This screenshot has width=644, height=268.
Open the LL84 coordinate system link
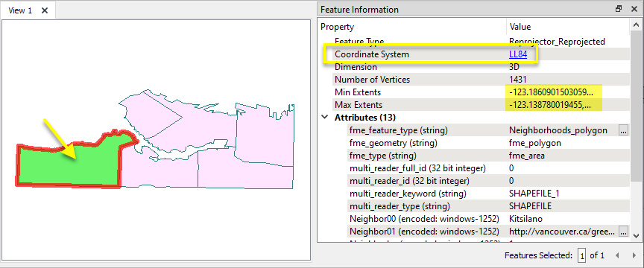click(x=517, y=54)
